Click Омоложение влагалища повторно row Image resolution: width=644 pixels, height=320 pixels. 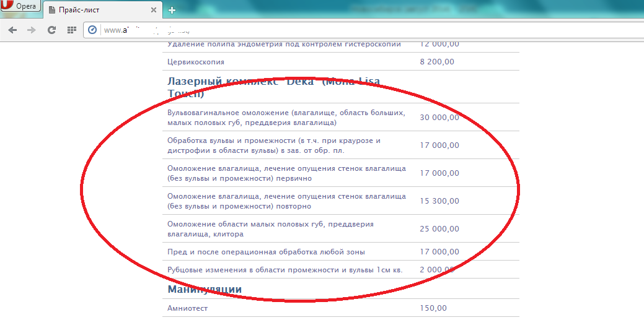tap(341, 201)
